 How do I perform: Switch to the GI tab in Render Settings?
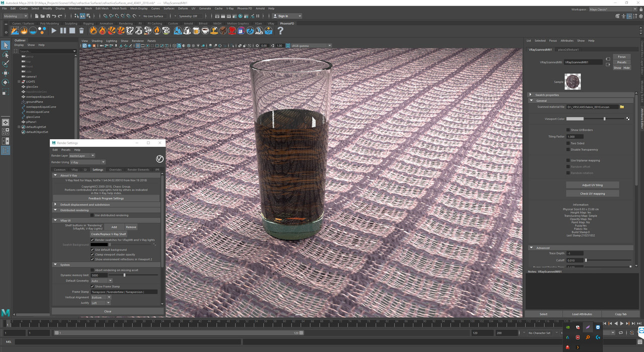point(85,169)
